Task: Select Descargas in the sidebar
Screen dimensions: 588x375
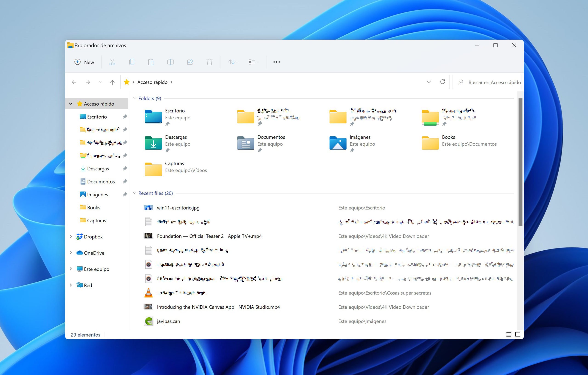Action: (x=98, y=169)
